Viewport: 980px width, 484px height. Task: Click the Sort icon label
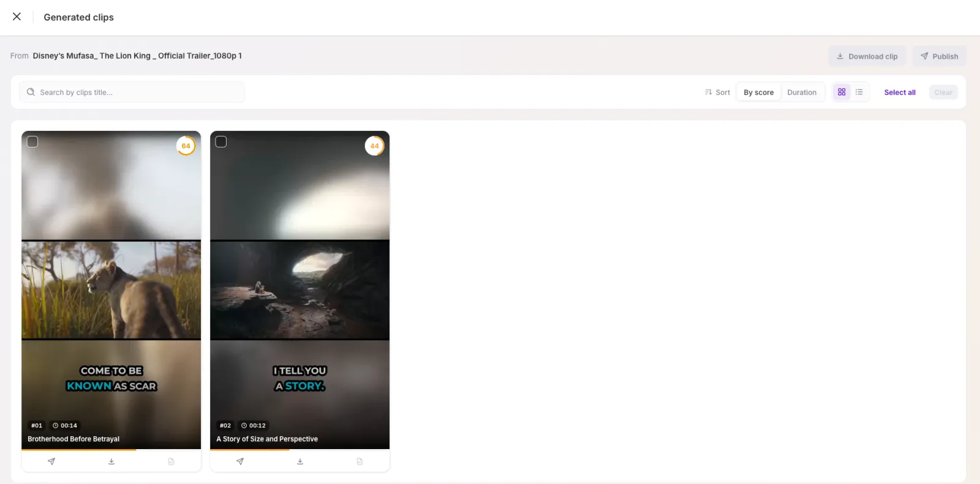click(x=717, y=92)
